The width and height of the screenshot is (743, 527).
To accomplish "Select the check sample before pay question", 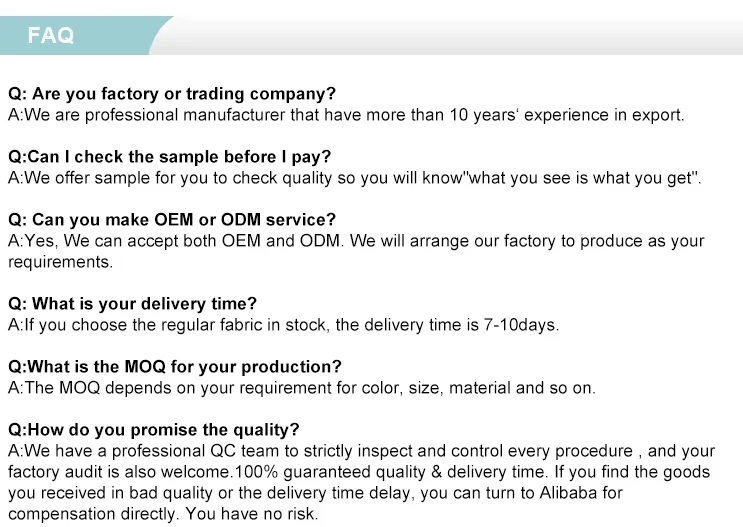I will [x=169, y=157].
